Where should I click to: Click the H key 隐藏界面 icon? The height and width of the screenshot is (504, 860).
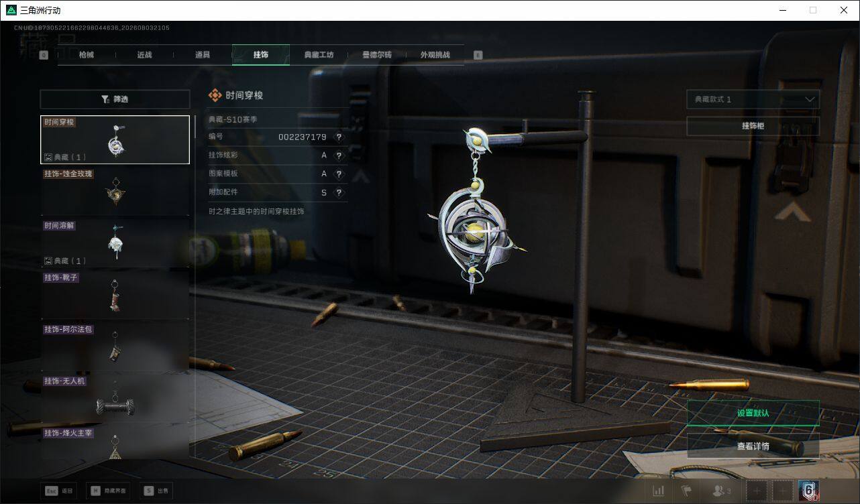[95, 491]
